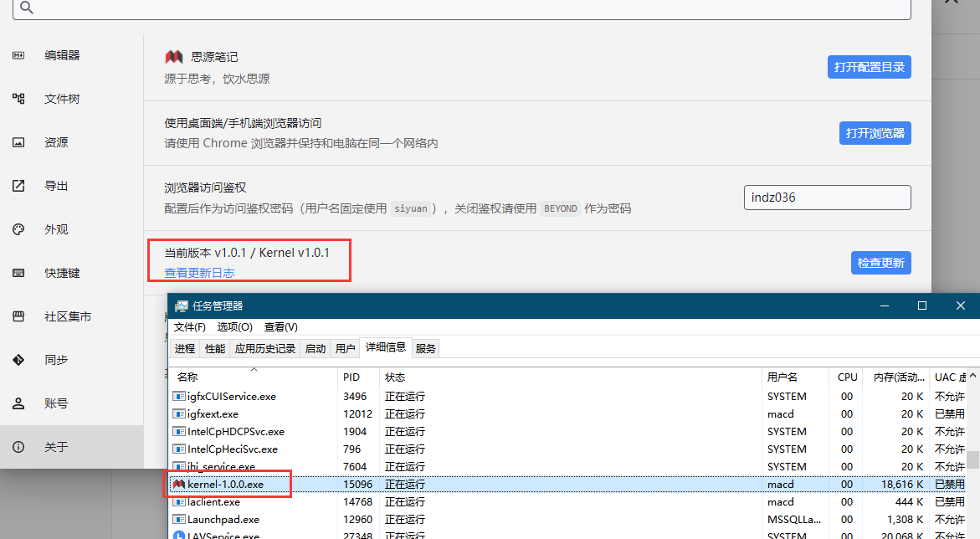The image size is (980, 539).
Task: Click the igfxext.exe process icon
Action: (179, 414)
